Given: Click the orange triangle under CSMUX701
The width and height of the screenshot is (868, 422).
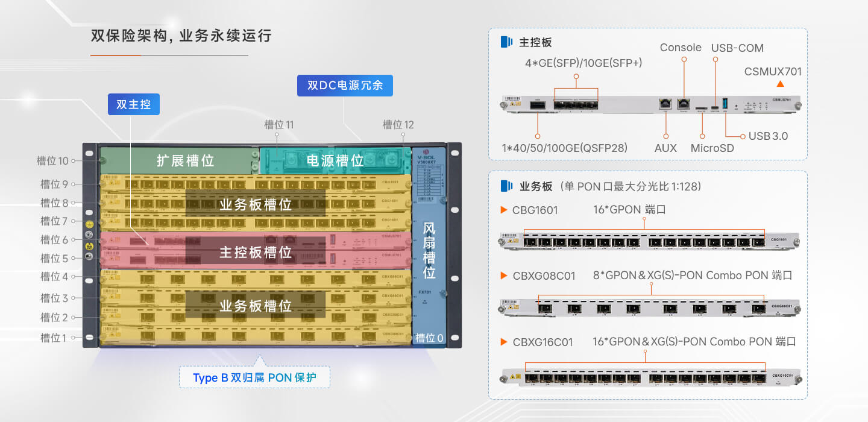Looking at the screenshot, I should pyautogui.click(x=780, y=84).
